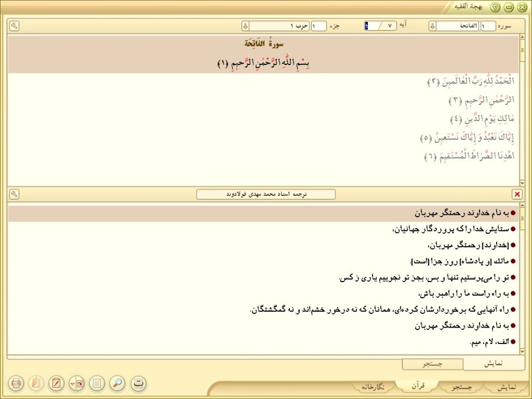
Task: Select translation line [خداوند] رحمتگر مهربان
Action: pos(472,245)
